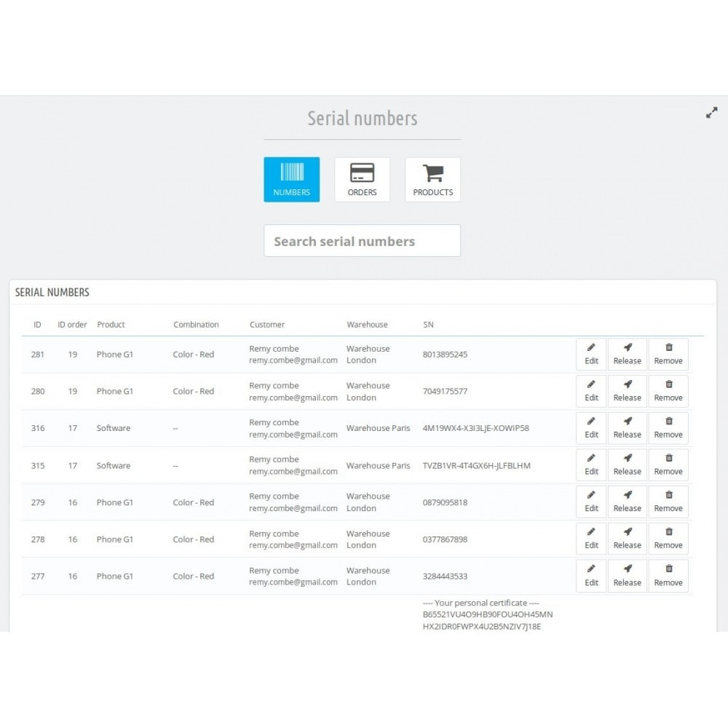Image resolution: width=728 pixels, height=728 pixels.
Task: Remove serial TVZB1VR-4T4GX6H-JLFBLHM
Action: (x=668, y=465)
